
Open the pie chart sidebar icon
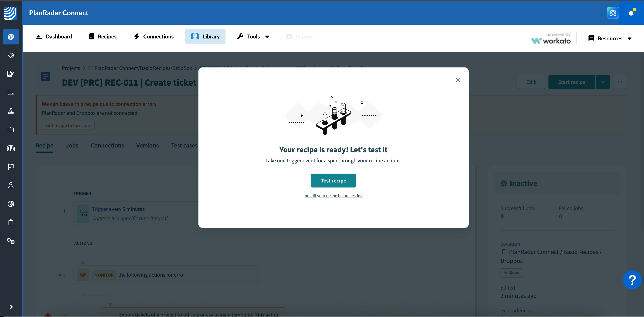pyautogui.click(x=11, y=204)
